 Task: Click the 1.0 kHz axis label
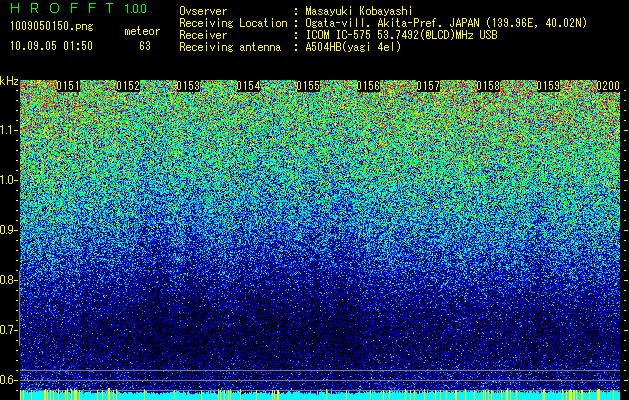8,180
